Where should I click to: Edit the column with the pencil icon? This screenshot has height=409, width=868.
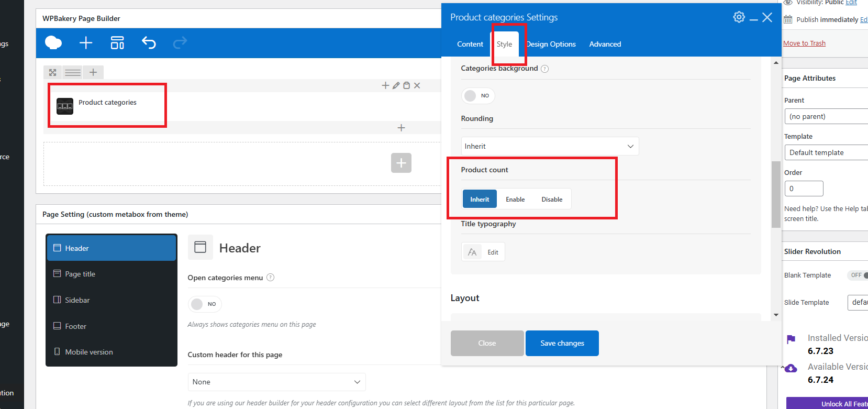(396, 85)
